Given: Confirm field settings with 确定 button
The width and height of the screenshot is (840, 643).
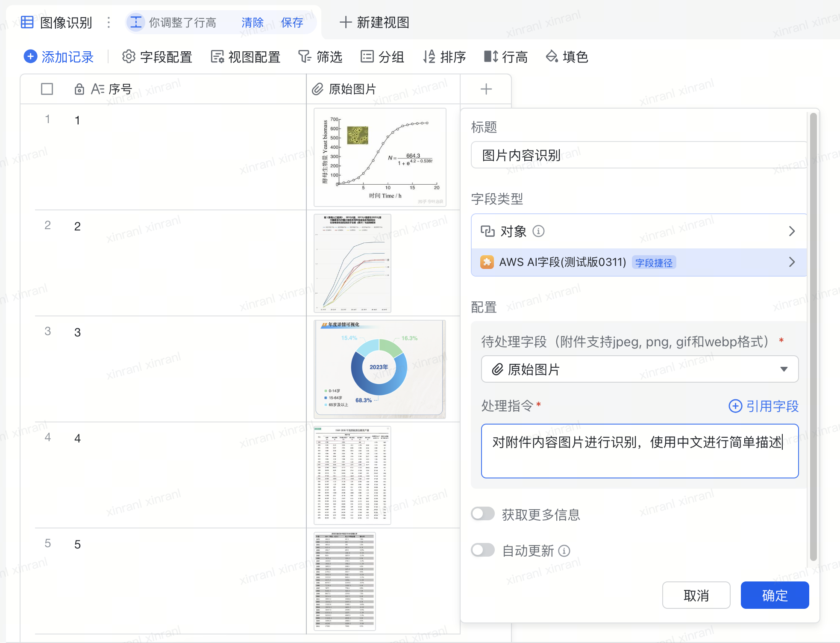Looking at the screenshot, I should pyautogui.click(x=775, y=595).
